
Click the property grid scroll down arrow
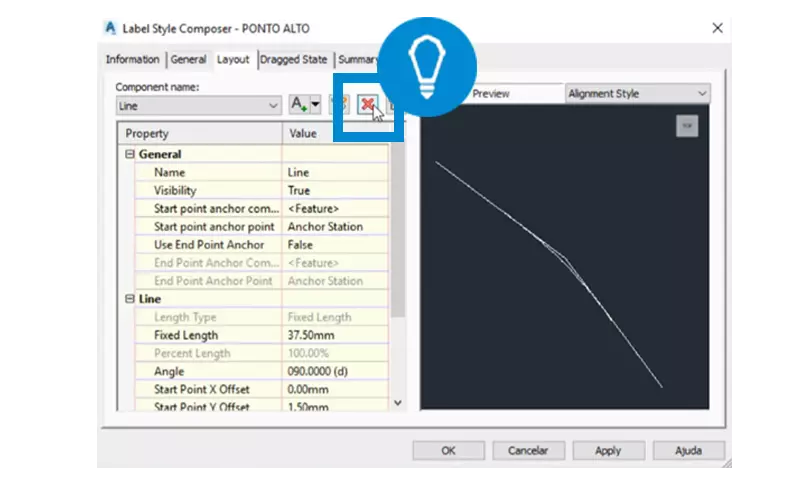tap(398, 403)
